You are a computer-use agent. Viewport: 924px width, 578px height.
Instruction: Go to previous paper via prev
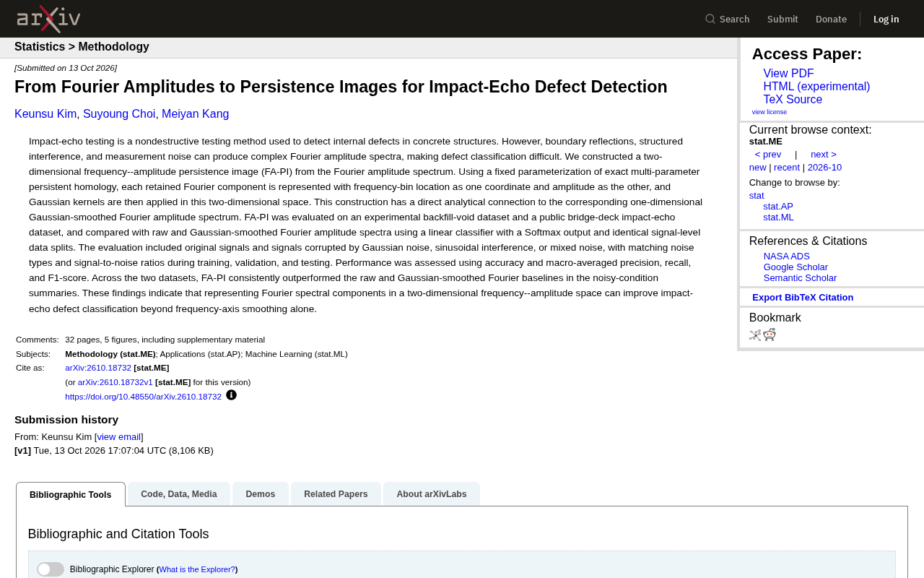[x=768, y=155]
